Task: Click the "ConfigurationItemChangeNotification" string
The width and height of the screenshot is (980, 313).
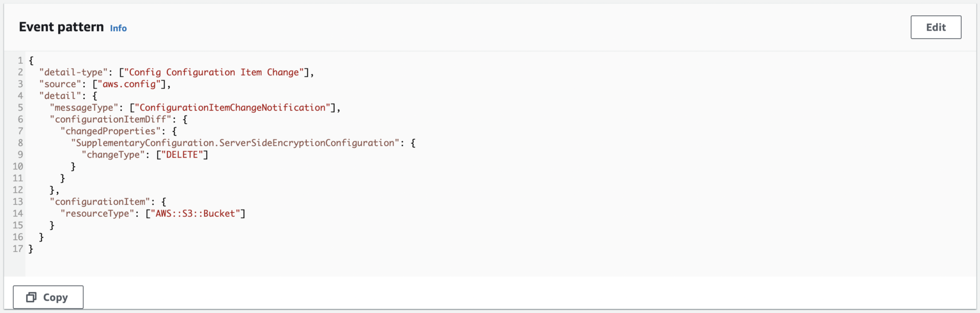Action: click(232, 108)
